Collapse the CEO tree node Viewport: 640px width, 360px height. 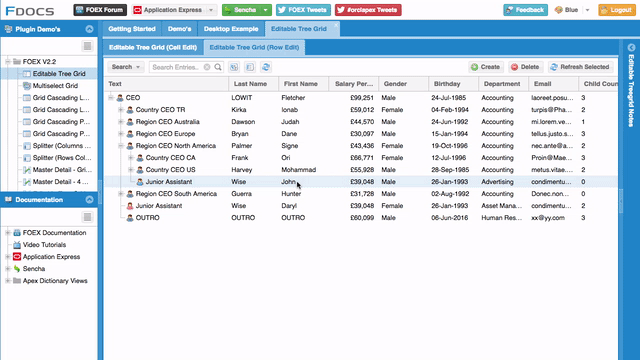(111, 98)
